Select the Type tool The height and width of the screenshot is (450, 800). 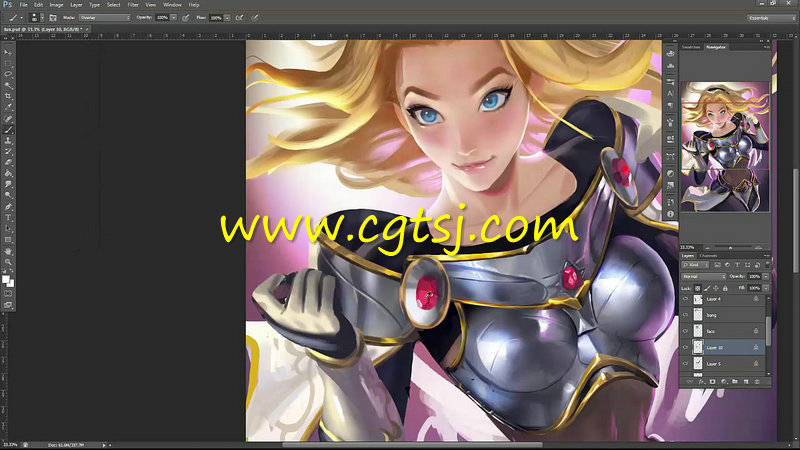tap(8, 218)
